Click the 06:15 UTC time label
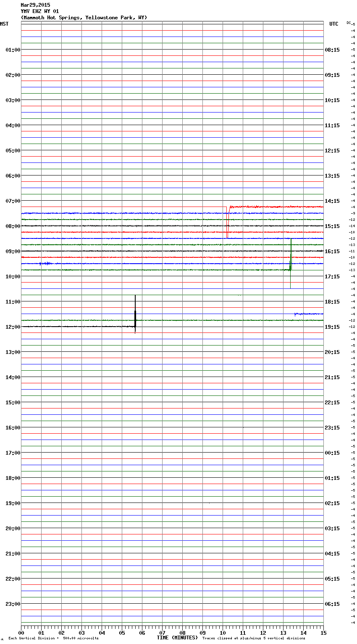The width and height of the screenshot is (357, 644). point(332,604)
